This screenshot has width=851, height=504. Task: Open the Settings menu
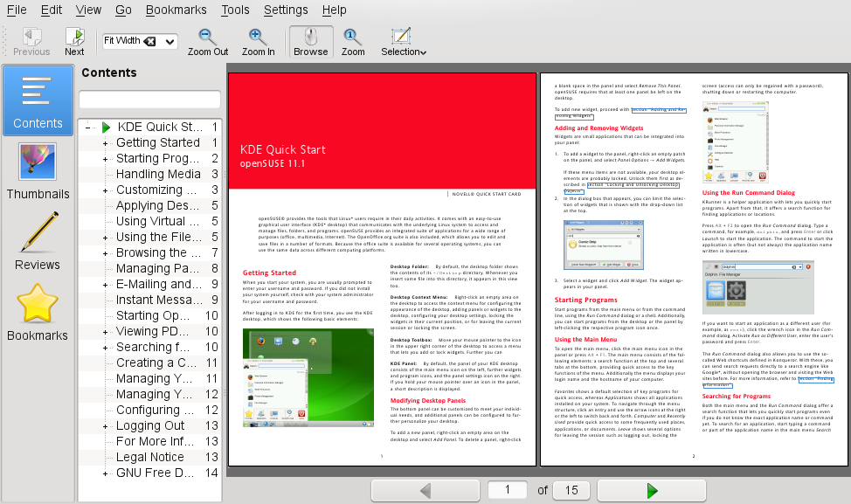tap(286, 10)
